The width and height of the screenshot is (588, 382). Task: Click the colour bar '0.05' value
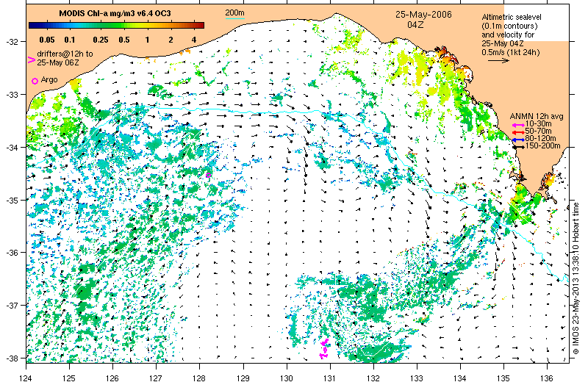[x=47, y=40]
